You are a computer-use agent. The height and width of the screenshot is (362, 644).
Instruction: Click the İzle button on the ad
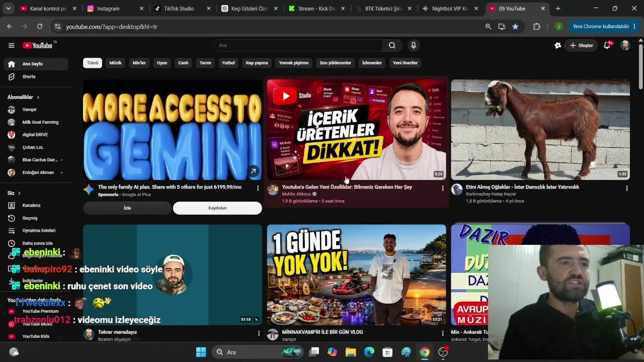(x=127, y=208)
